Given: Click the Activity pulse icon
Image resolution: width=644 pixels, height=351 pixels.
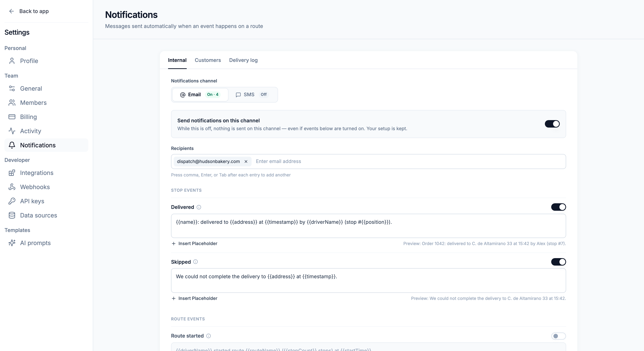Looking at the screenshot, I should tap(12, 131).
